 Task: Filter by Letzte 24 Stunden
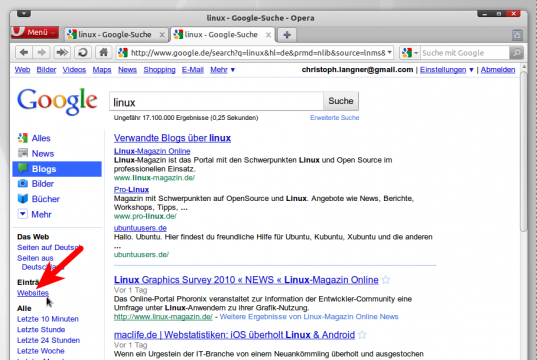click(48, 340)
